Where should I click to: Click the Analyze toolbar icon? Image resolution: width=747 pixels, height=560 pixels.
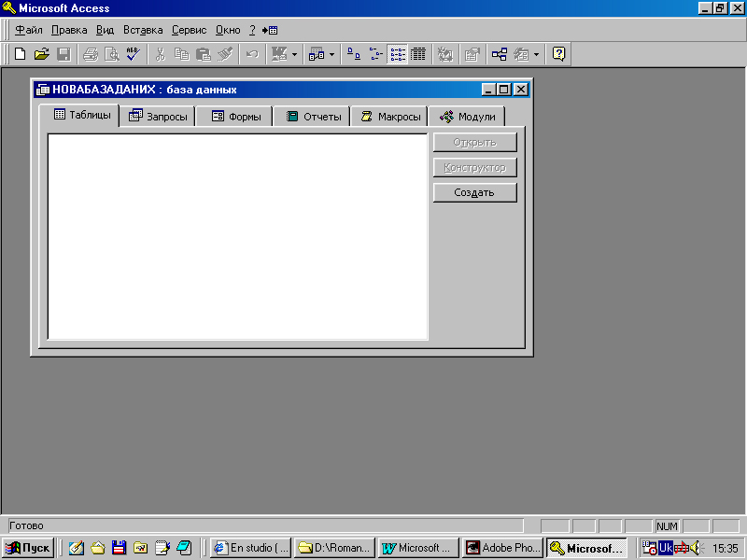click(x=317, y=54)
